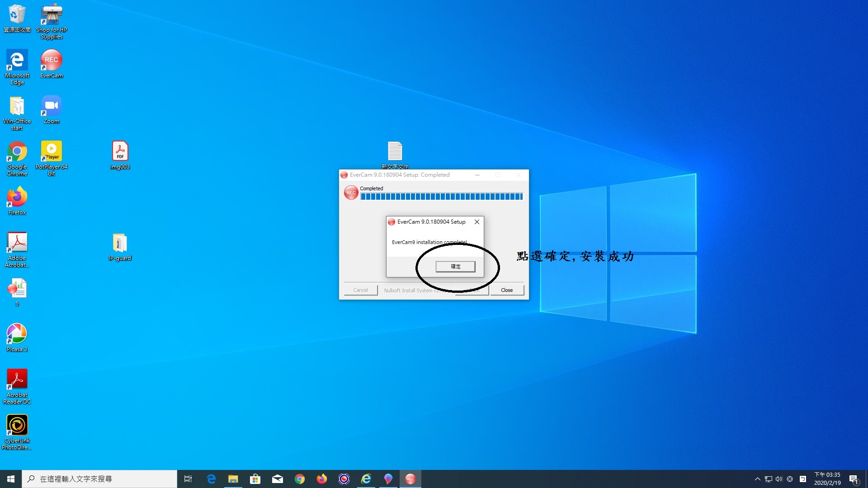868x488 pixels.
Task: Select Acrobat Reader DC shortcut
Action: [17, 386]
